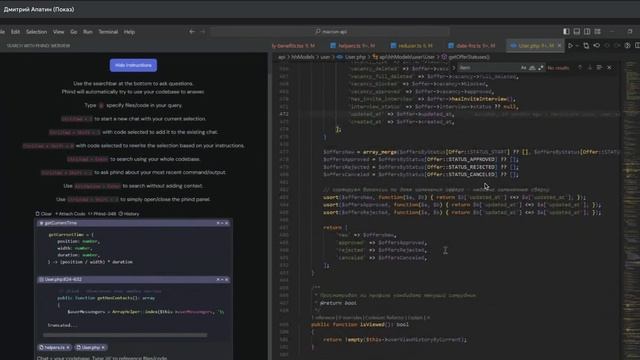Screen dimensions: 640x360
Task: Click the User.php:824-832 snippet header
Action: click(133, 280)
